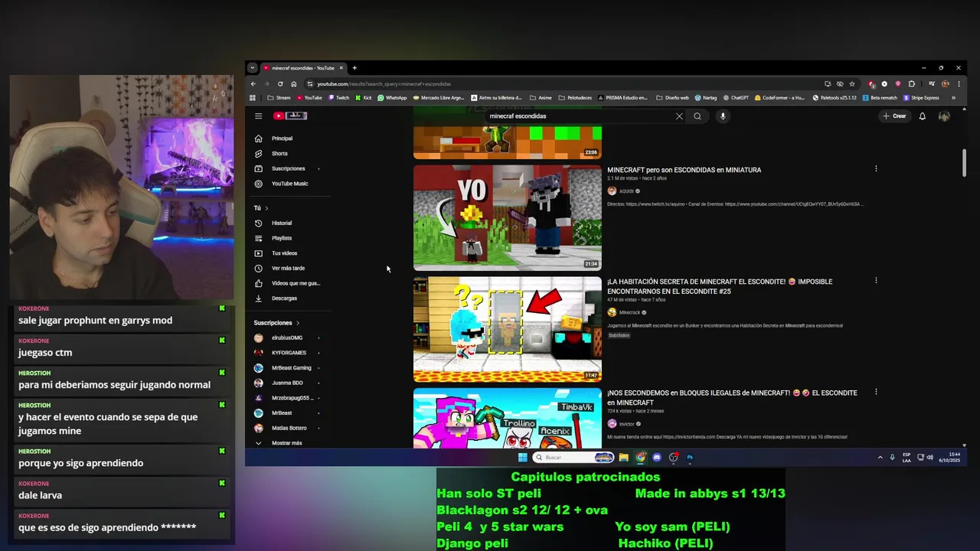Viewport: 980px width, 551px height.
Task: Open the Windows Start menu
Action: point(523,458)
